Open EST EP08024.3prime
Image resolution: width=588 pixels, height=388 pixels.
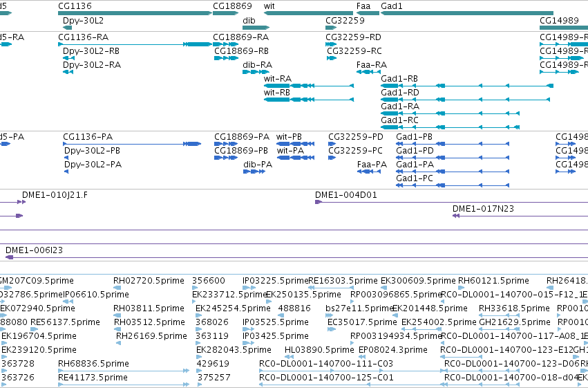coord(393,350)
